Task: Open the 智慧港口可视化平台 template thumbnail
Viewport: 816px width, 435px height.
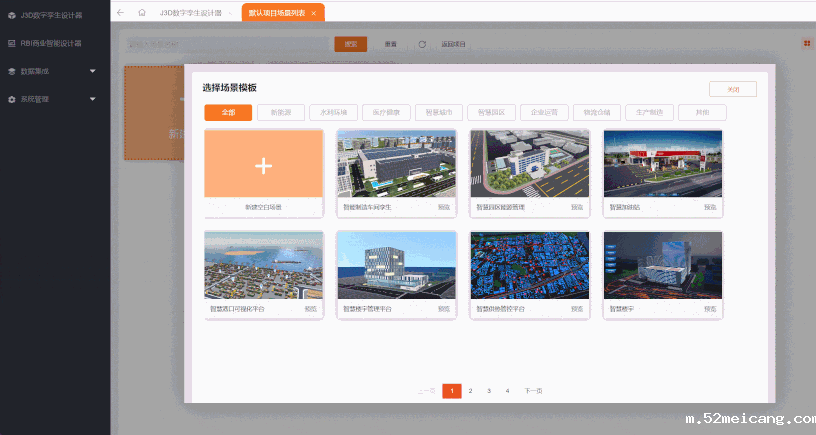Action: pos(264,266)
